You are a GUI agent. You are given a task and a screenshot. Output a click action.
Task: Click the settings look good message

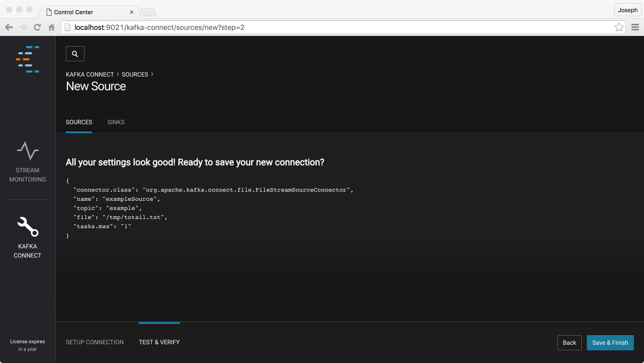pyautogui.click(x=195, y=162)
